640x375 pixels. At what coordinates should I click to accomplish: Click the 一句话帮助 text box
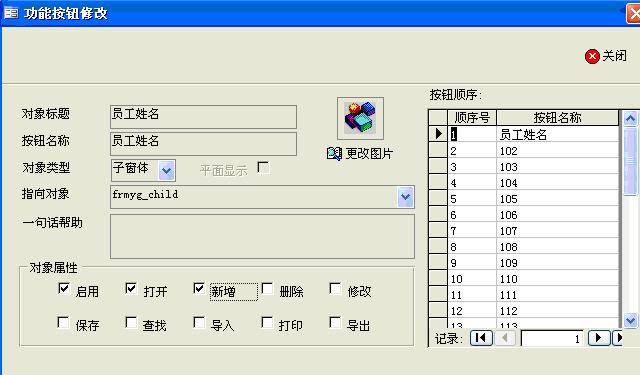tap(262, 237)
